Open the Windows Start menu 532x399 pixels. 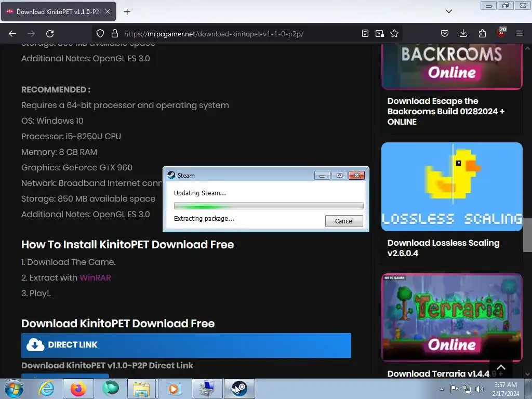click(14, 389)
